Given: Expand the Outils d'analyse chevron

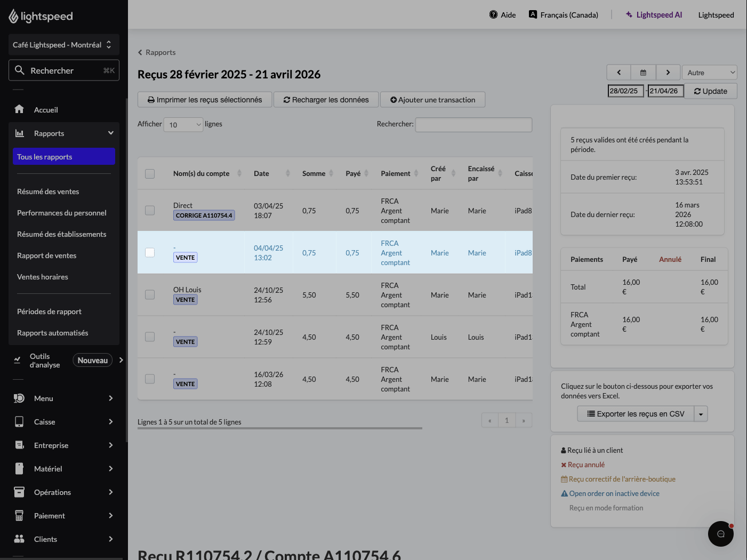Looking at the screenshot, I should click(121, 360).
